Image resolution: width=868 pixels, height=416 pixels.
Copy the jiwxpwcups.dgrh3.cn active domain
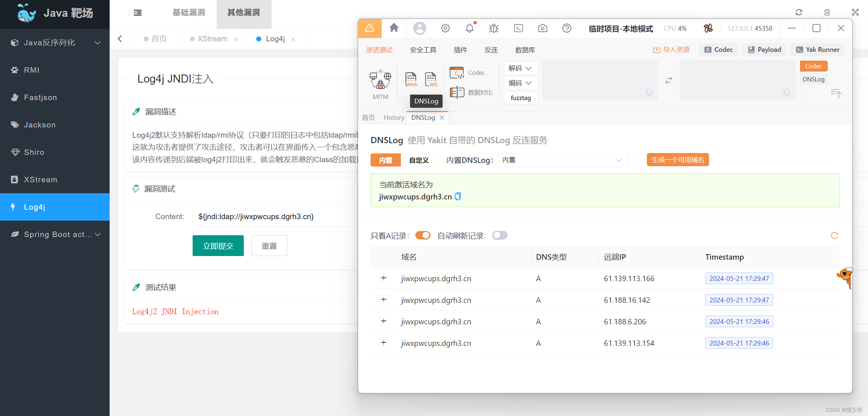click(x=458, y=196)
